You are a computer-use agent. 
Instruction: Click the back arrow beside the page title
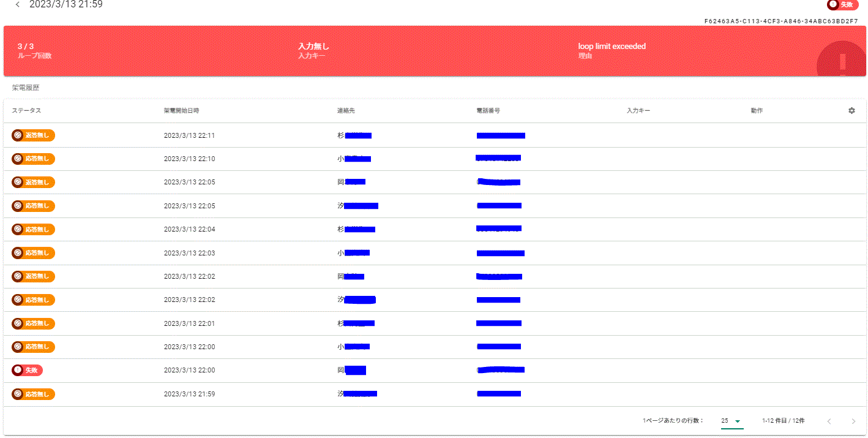point(17,5)
